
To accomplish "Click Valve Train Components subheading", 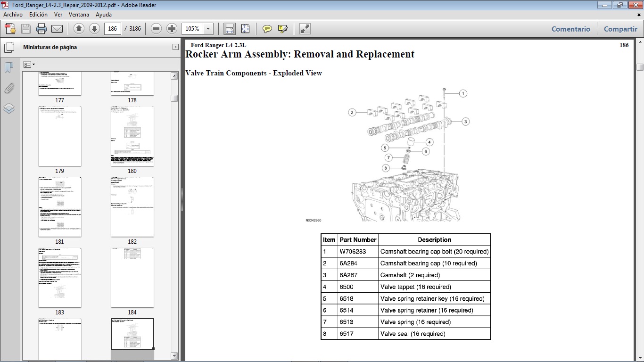I will coord(254,73).
